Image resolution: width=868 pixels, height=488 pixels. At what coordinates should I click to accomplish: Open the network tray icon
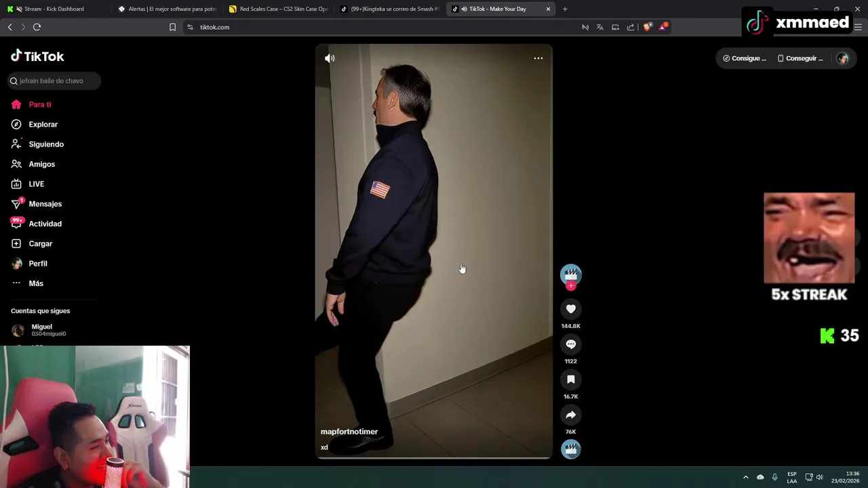tap(809, 477)
